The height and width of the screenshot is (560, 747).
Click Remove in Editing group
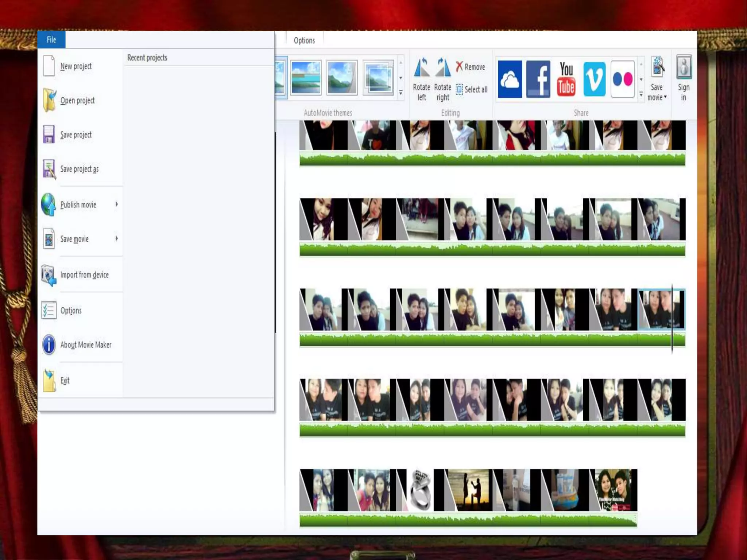[471, 67]
